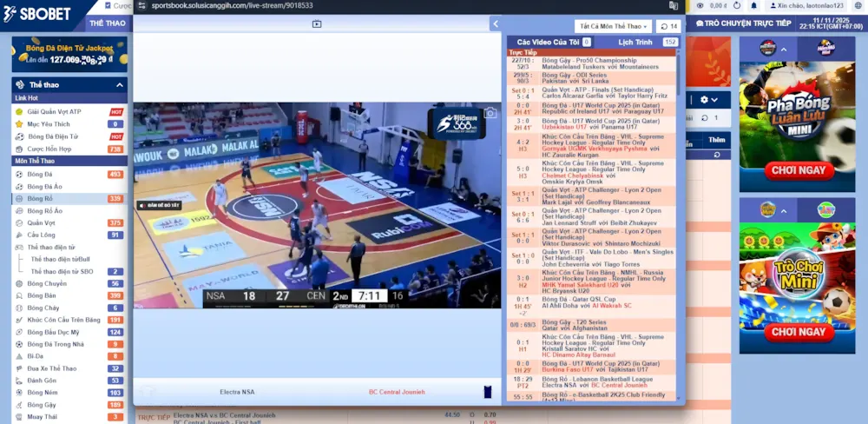Open Giải Quần Vợt ATP hot link
The height and width of the screenshot is (424, 868).
click(54, 111)
